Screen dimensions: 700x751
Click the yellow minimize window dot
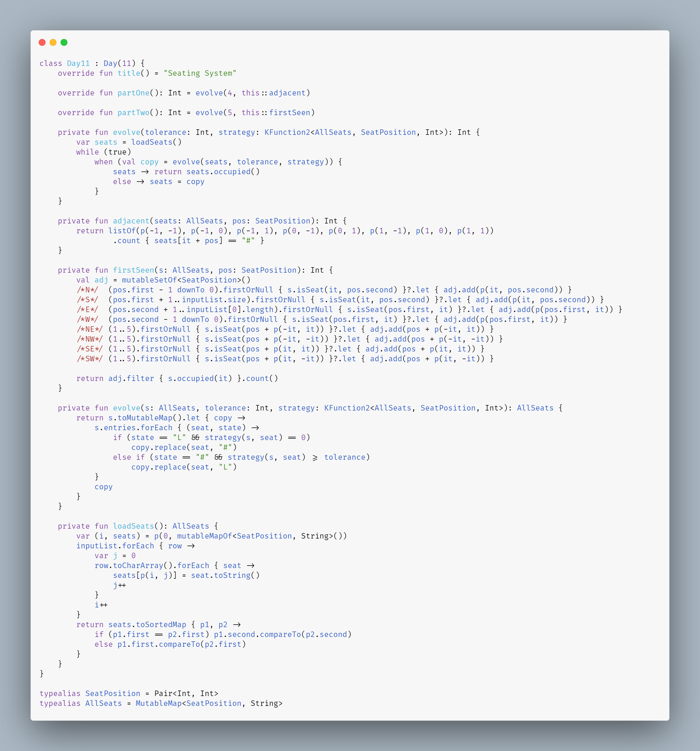(x=53, y=42)
